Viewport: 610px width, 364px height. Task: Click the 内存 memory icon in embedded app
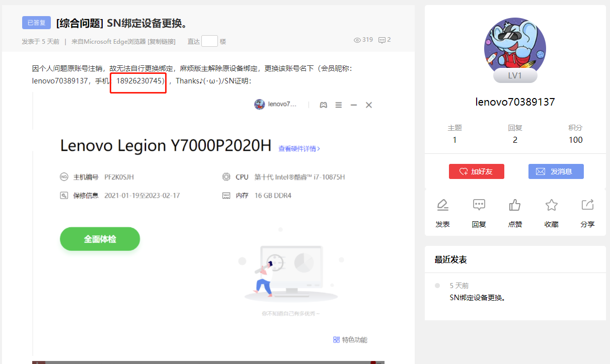pos(226,196)
